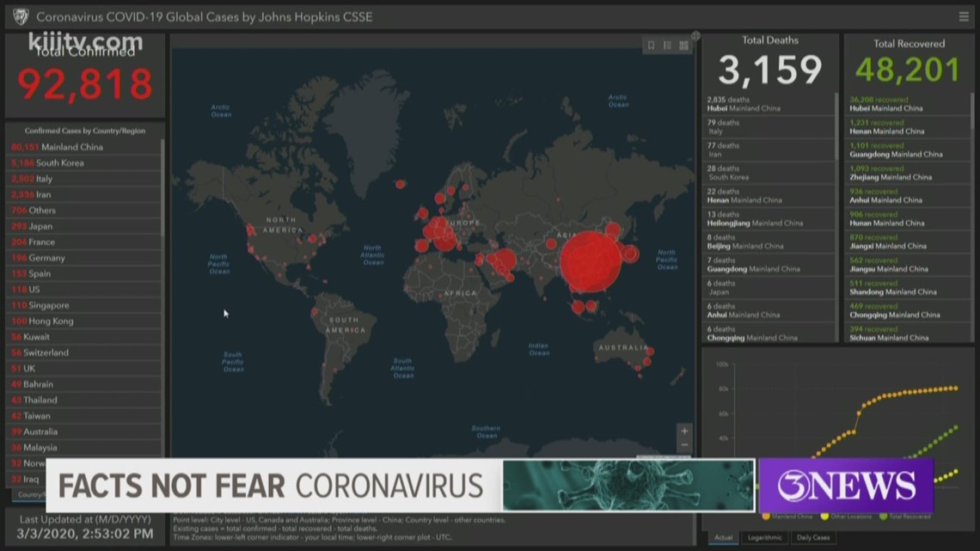Click the Johns Hopkins shield logo

click(21, 16)
